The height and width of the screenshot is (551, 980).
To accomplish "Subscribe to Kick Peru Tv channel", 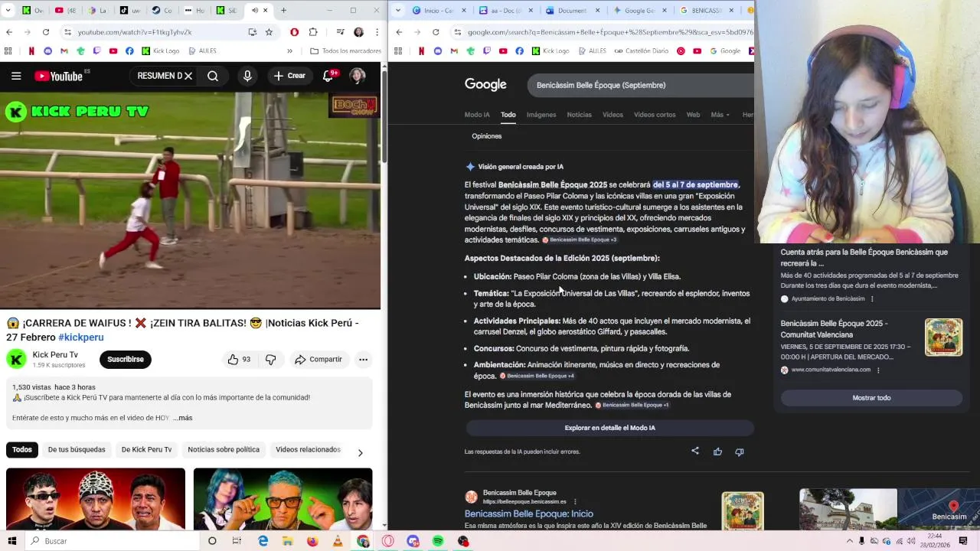I will pos(126,359).
